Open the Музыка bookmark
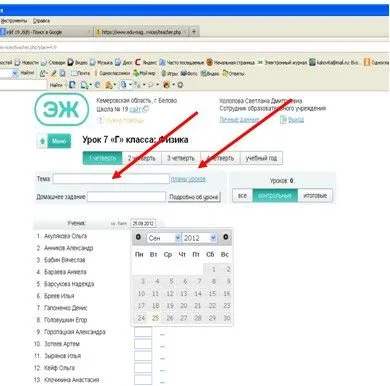The image size is (390, 386). point(101,62)
